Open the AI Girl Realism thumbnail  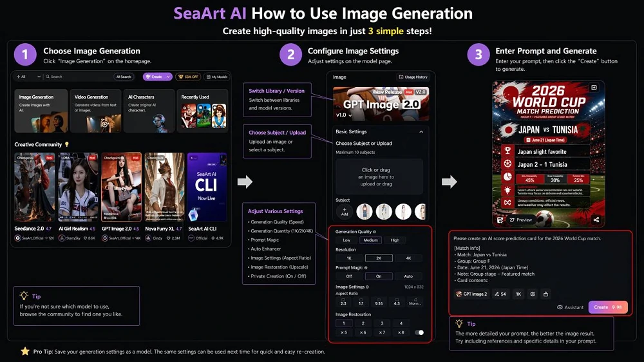coord(78,187)
